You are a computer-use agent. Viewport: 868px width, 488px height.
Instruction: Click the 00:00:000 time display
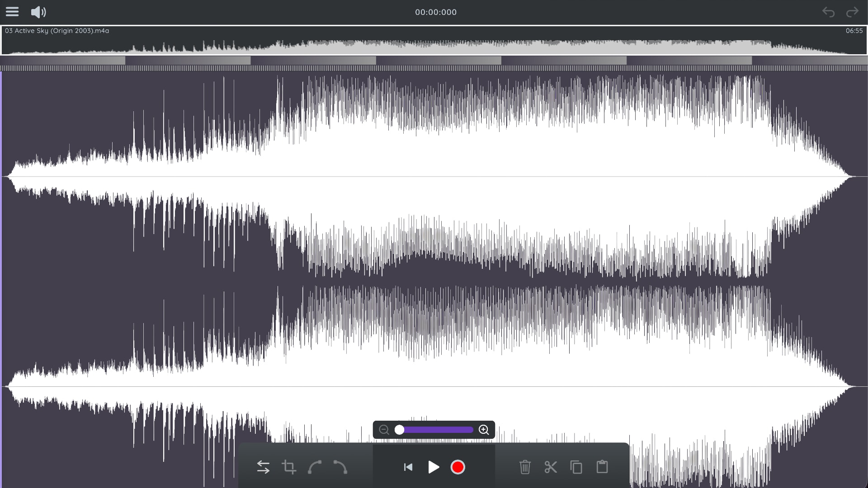tap(436, 12)
